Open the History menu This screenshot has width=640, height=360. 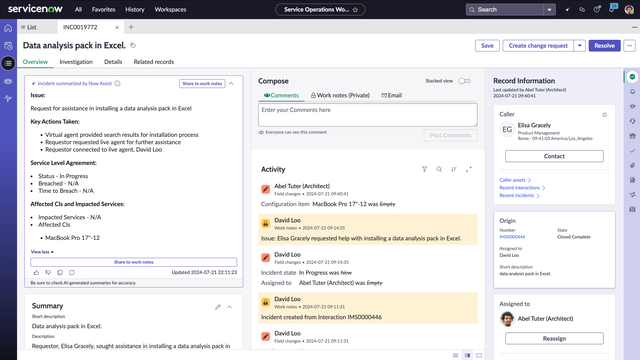click(x=135, y=9)
